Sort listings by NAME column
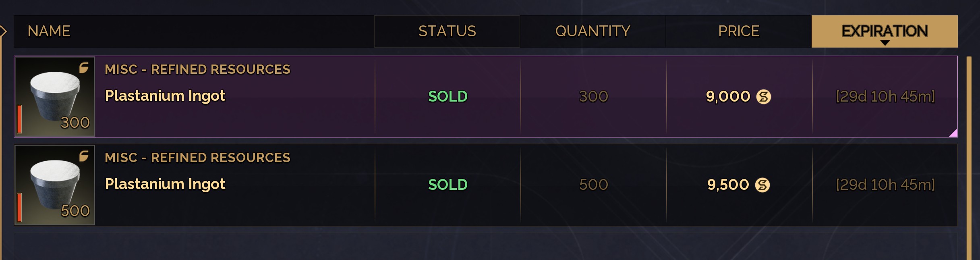 (49, 31)
